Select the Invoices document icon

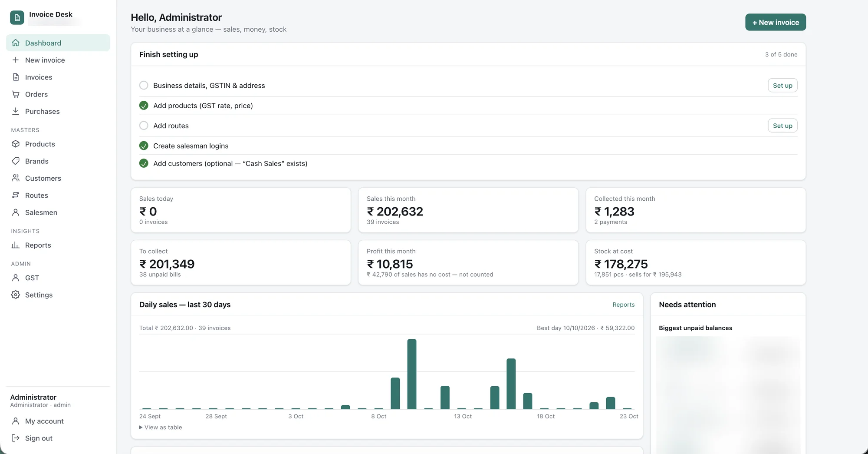pos(16,77)
